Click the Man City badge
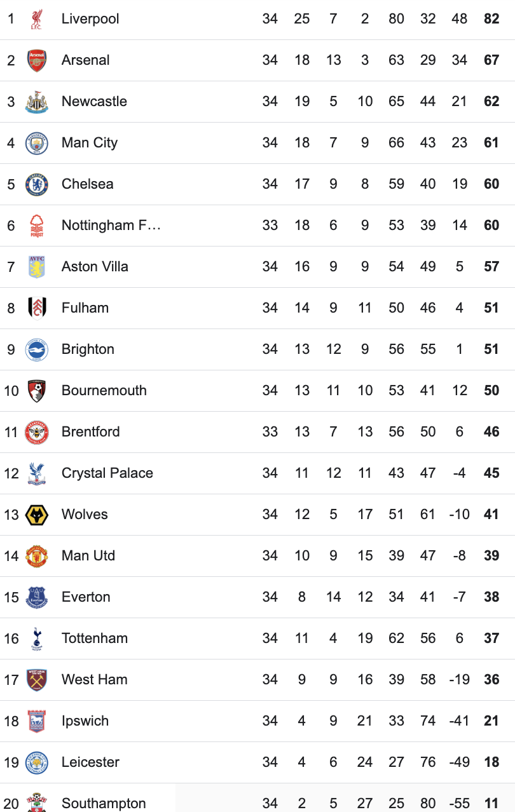 click(x=37, y=143)
